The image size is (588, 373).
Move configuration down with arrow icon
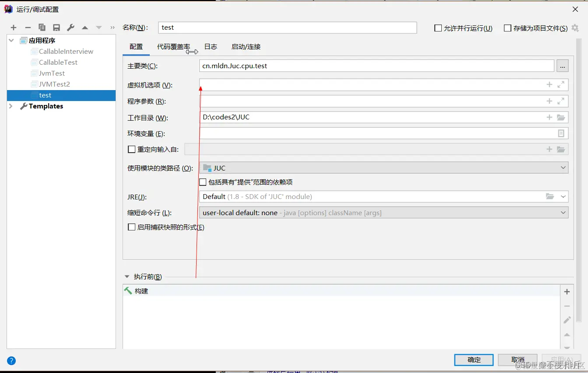pyautogui.click(x=99, y=28)
